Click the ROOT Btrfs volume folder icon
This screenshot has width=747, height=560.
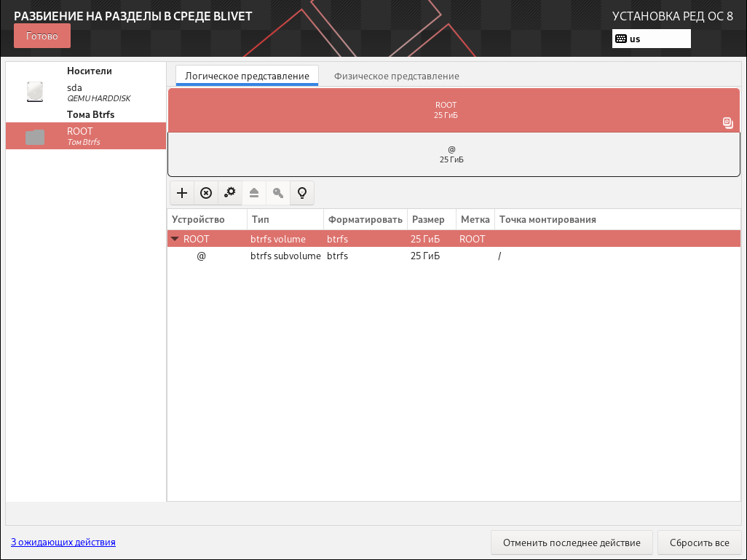point(35,137)
